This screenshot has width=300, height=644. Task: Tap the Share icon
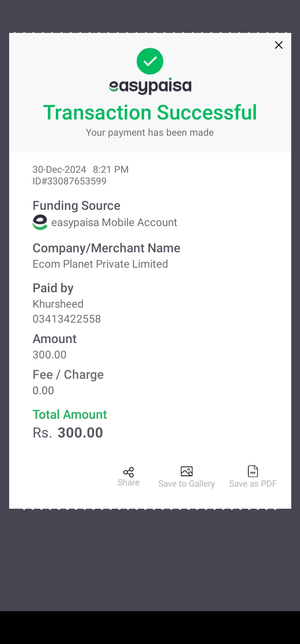tap(128, 472)
